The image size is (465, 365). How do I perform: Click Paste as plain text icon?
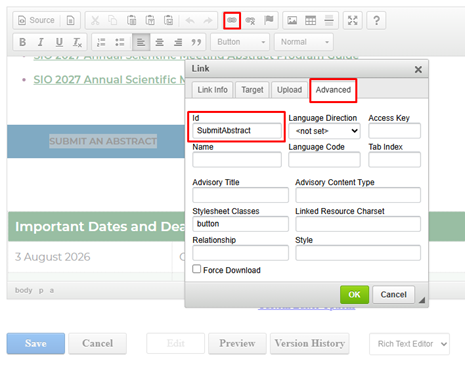point(150,20)
